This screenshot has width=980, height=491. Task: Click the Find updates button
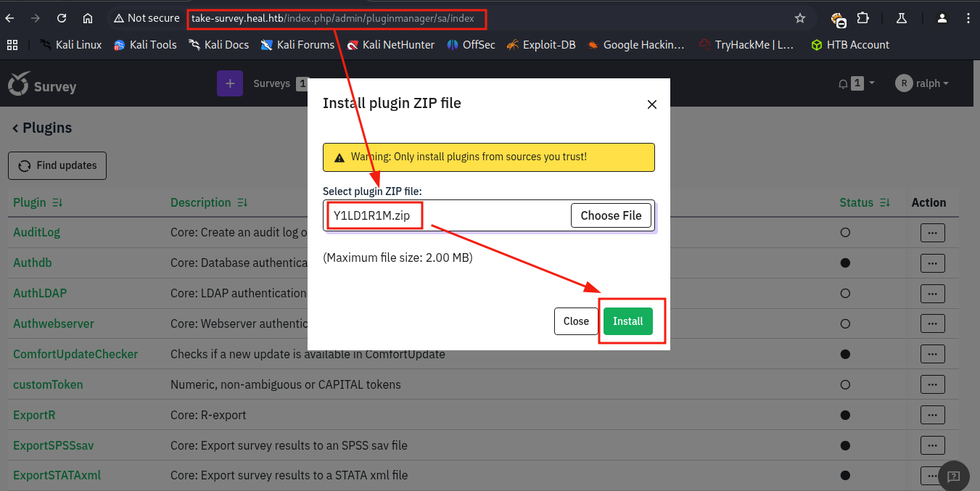point(57,165)
